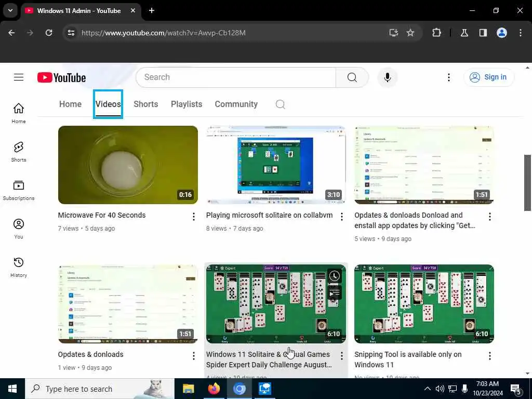Open Shorts in the sidebar
Viewport: 532px width, 399px height.
click(19, 152)
